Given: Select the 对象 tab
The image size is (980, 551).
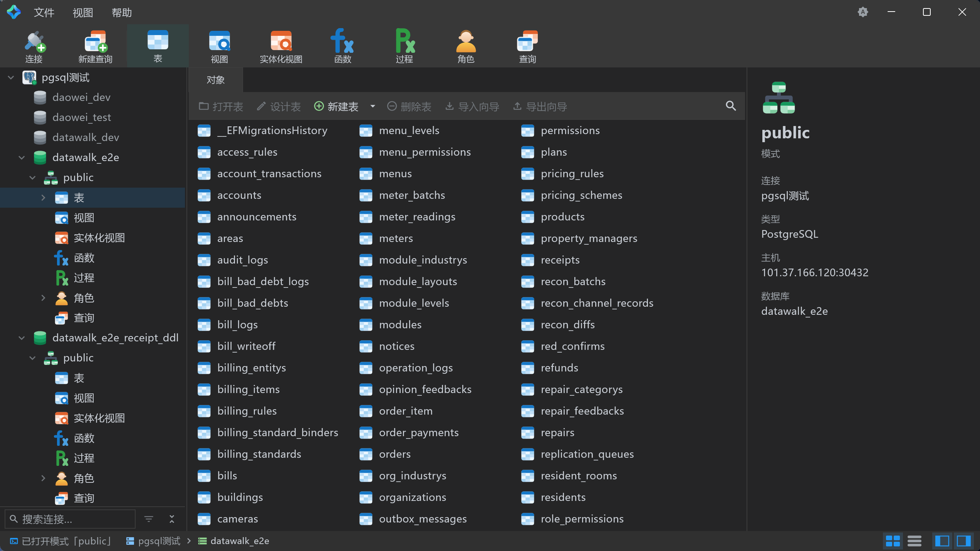Looking at the screenshot, I should pos(216,80).
